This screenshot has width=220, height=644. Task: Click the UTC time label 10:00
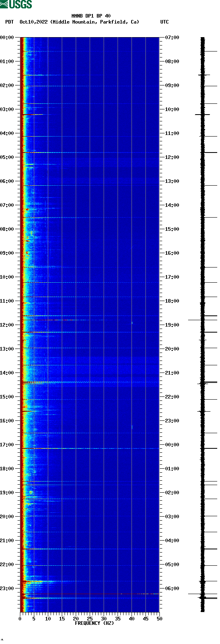pyautogui.click(x=172, y=109)
